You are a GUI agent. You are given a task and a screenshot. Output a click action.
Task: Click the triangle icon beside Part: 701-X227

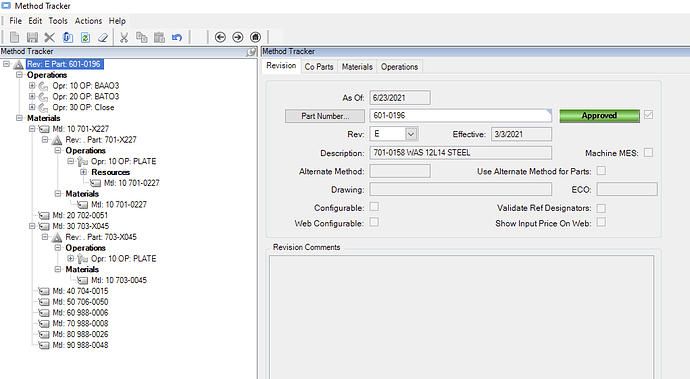(57, 140)
